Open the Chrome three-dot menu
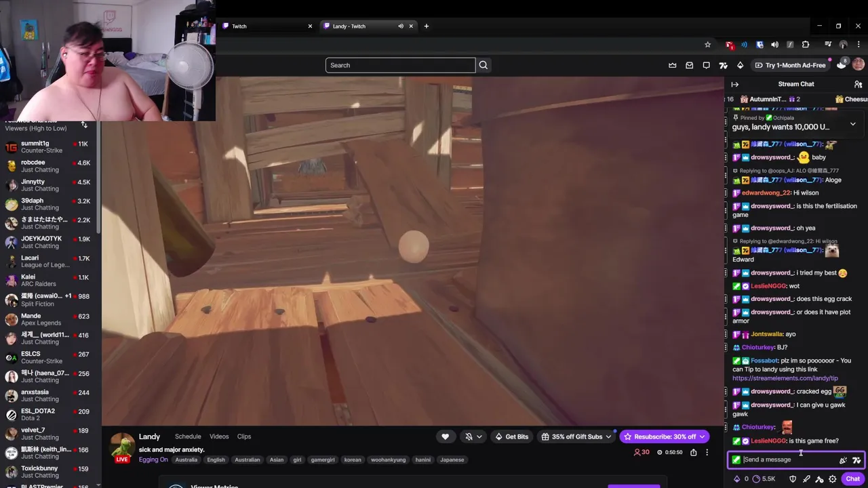 [x=859, y=45]
